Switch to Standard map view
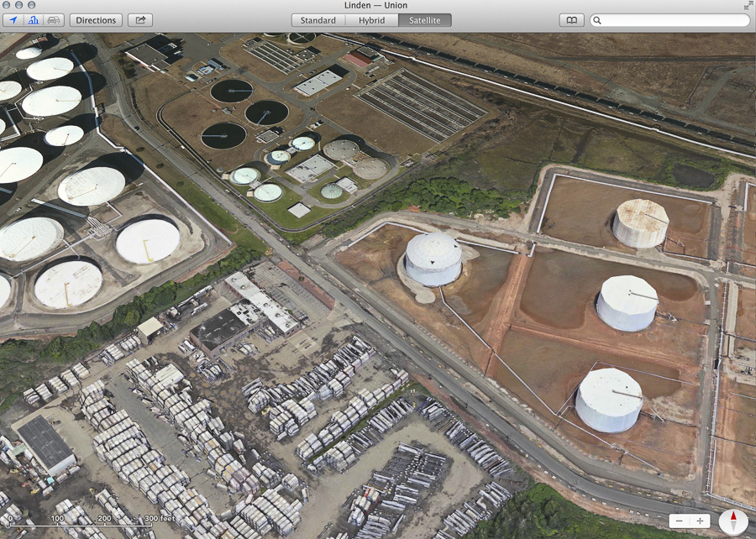The width and height of the screenshot is (756, 539). click(318, 19)
